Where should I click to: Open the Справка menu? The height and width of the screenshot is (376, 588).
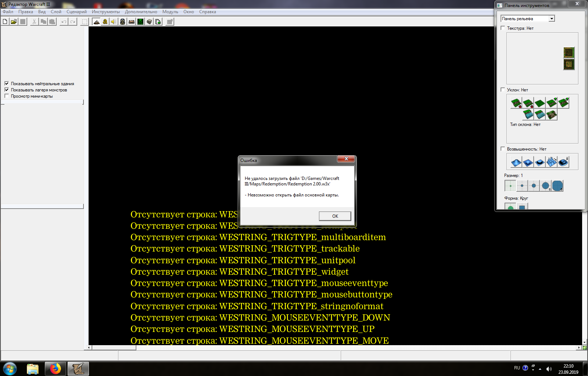(x=208, y=12)
